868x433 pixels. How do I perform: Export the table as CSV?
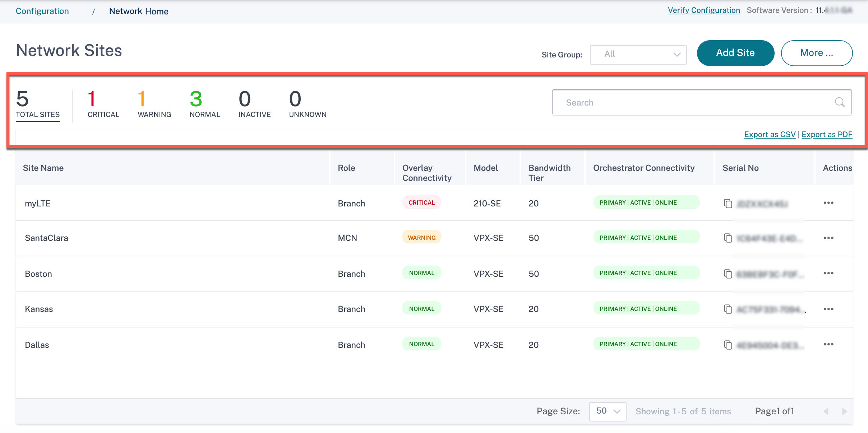point(770,134)
